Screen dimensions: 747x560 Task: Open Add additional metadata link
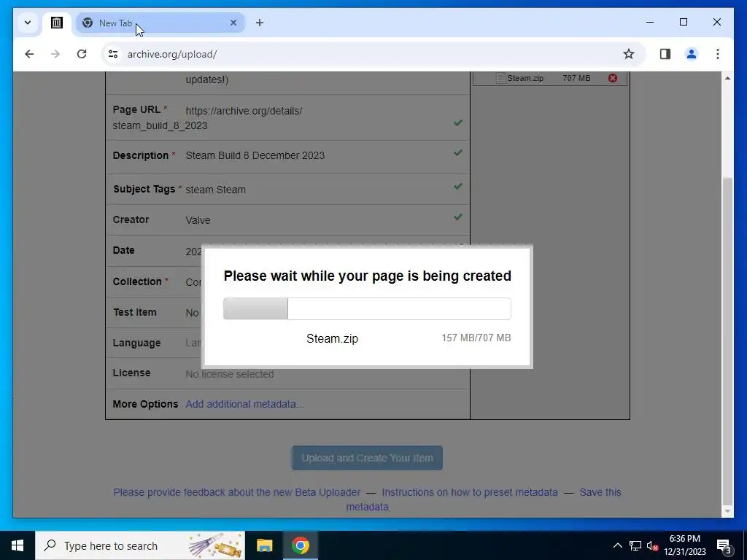(x=244, y=404)
